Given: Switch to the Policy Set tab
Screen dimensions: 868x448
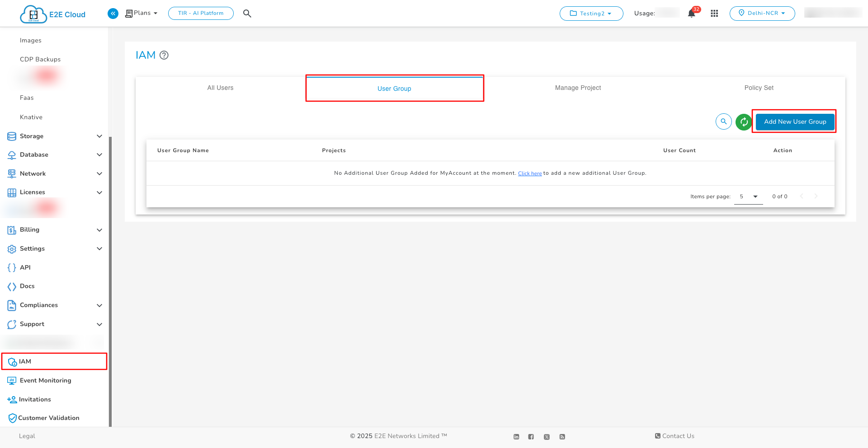Looking at the screenshot, I should tap(759, 88).
